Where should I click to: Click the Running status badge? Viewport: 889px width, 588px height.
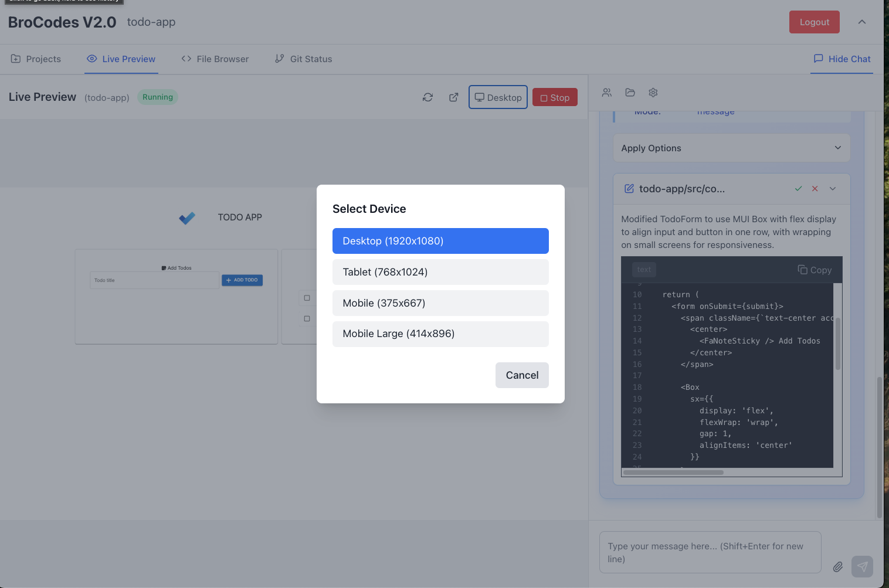tap(158, 97)
